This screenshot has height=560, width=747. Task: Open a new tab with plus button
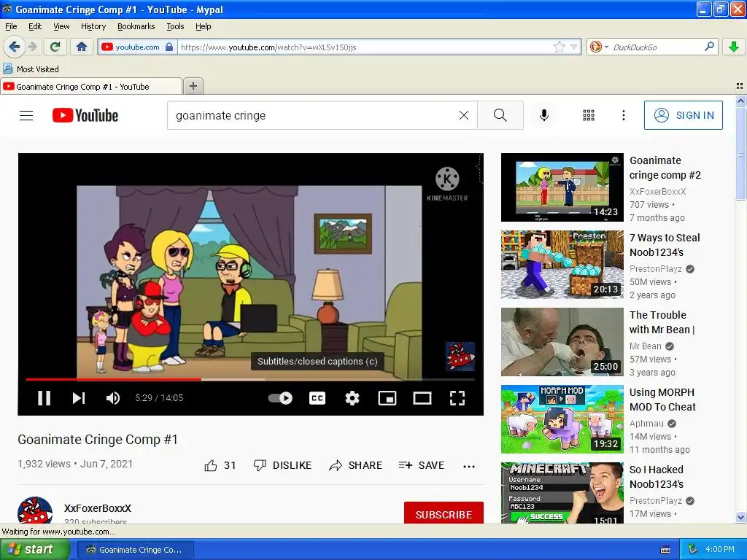click(193, 86)
